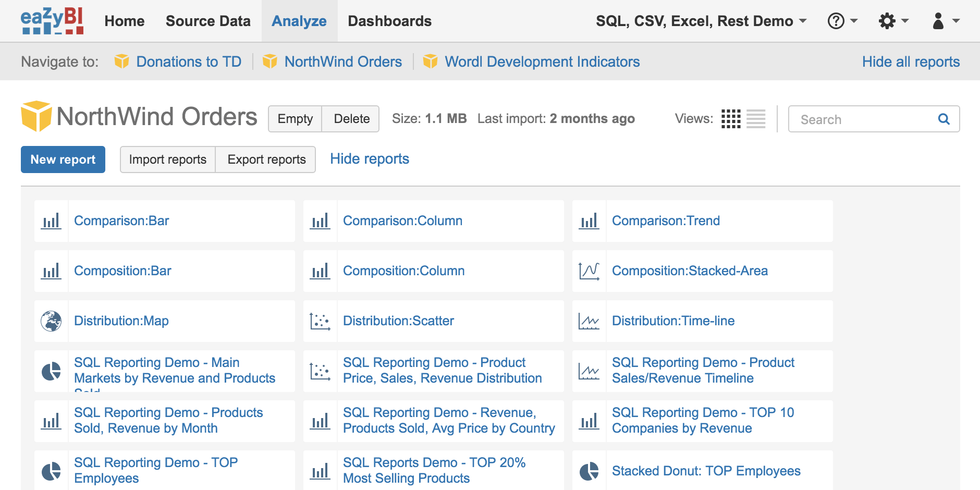Open Products Sold, Revenue by Month report

tap(168, 420)
